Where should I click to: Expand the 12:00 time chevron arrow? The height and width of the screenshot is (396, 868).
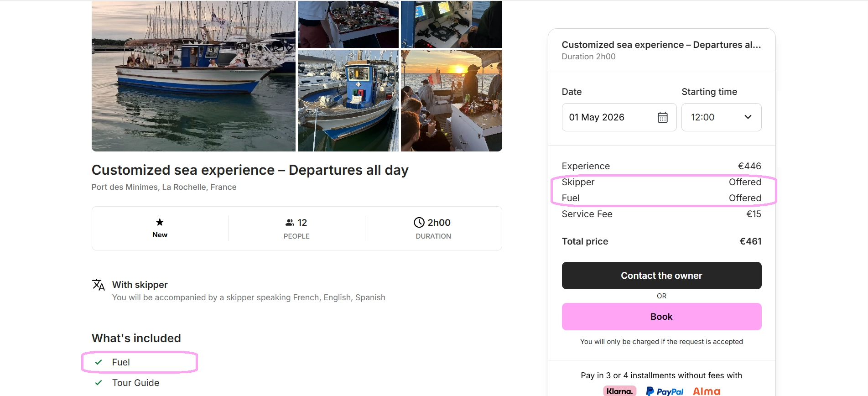coord(748,117)
